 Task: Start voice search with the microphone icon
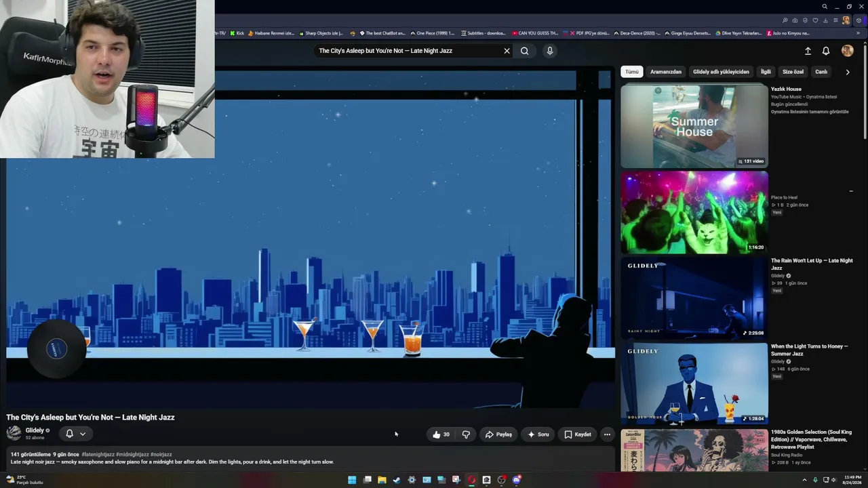550,51
